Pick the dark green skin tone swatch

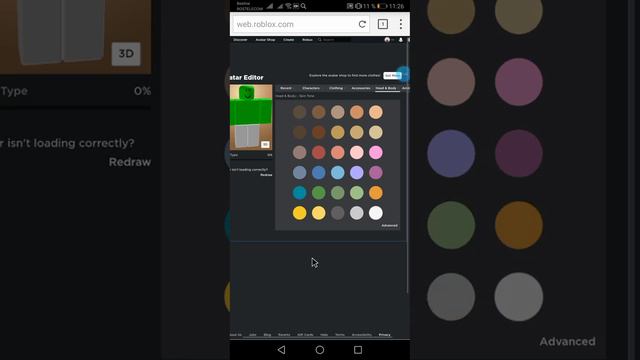click(318, 193)
